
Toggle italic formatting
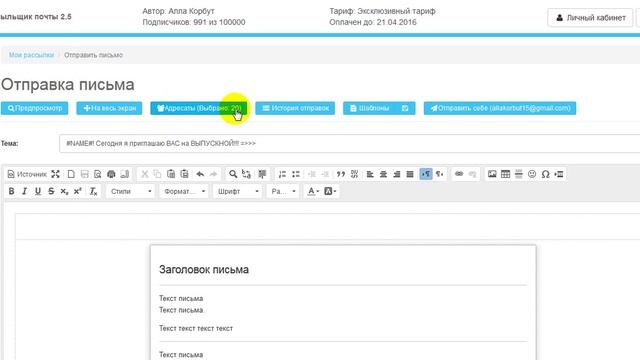[x=24, y=191]
